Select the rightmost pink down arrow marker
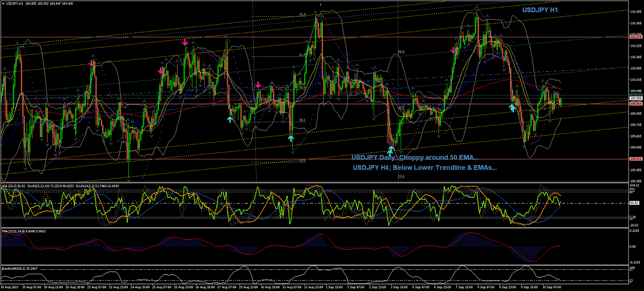 (x=453, y=50)
